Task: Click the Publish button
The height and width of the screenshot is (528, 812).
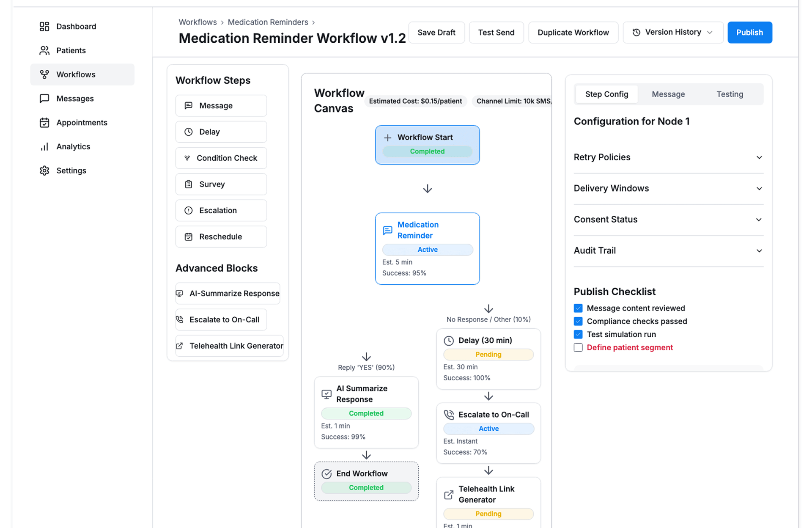Action: [749, 33]
